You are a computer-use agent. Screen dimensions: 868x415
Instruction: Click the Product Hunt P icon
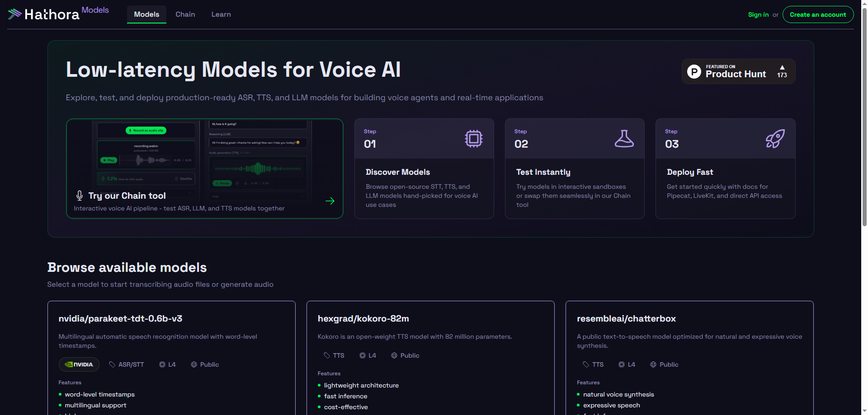[x=694, y=71]
